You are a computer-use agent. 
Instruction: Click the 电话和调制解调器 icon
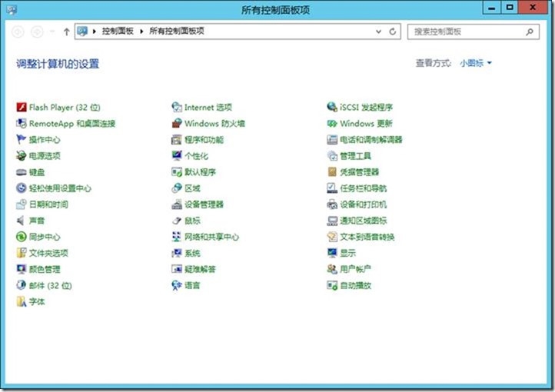tap(332, 140)
